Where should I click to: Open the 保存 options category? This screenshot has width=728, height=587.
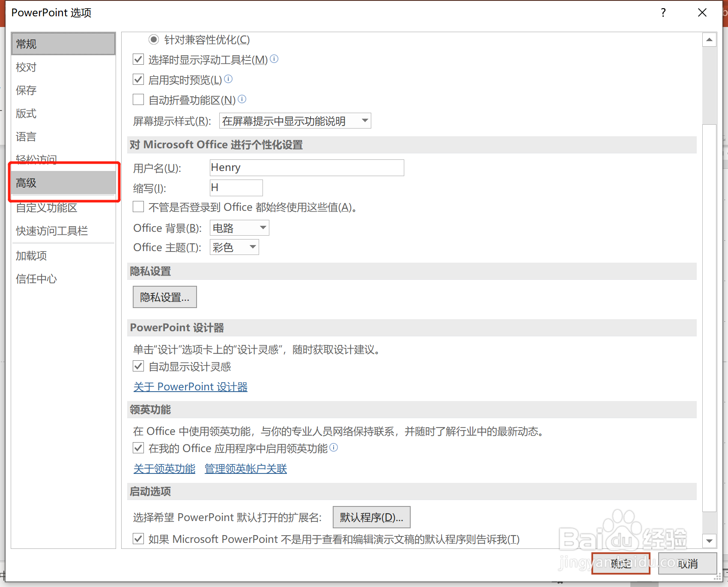tap(63, 90)
